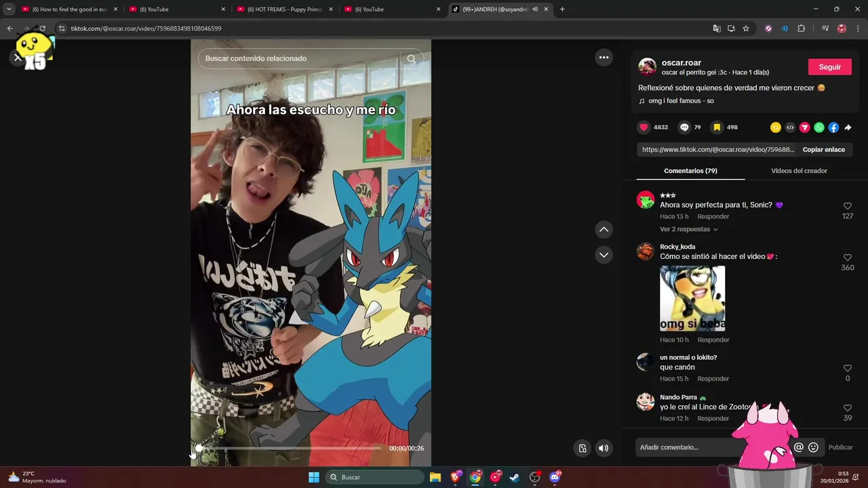868x488 pixels.
Task: Open media controls icon in toolbar
Action: point(825,28)
